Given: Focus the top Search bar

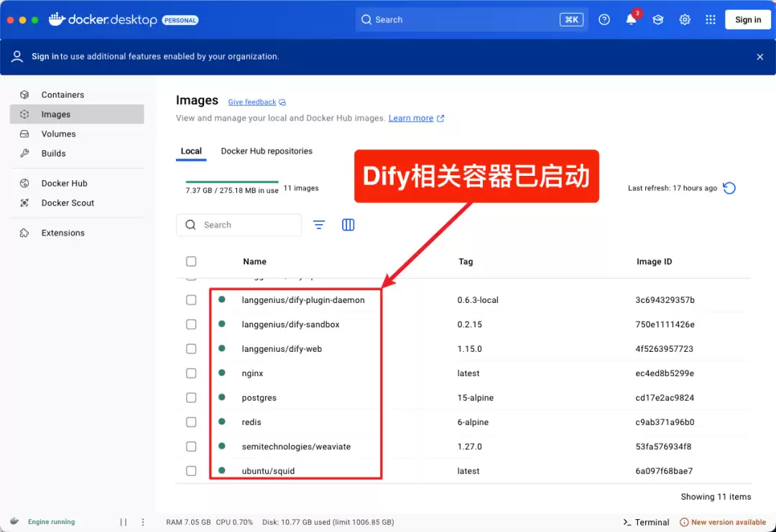Looking at the screenshot, I should tap(471, 20).
